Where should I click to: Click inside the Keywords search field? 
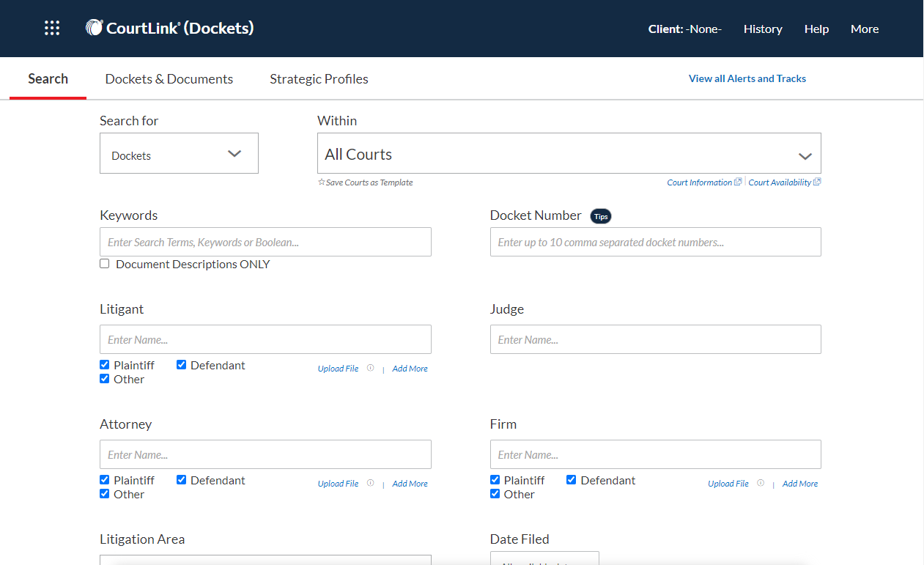265,242
